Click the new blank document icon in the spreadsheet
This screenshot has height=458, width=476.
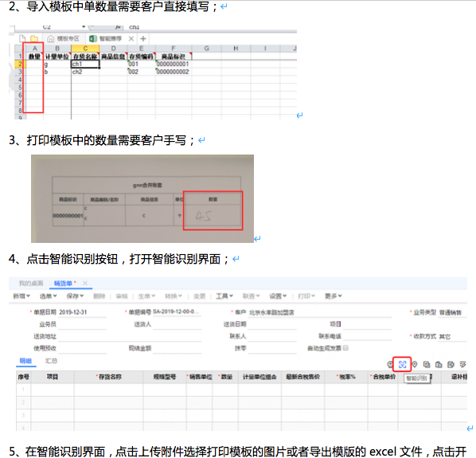coord(22,38)
